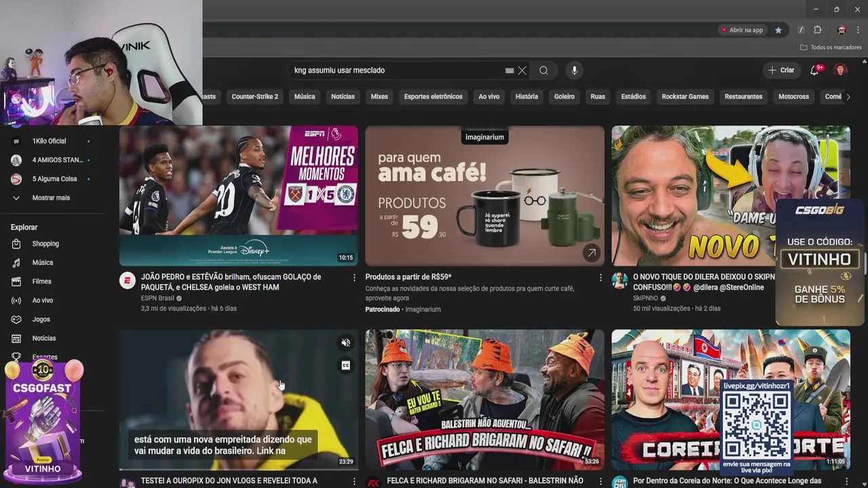Select the Ruas filter chip
868x488 pixels.
tap(597, 97)
